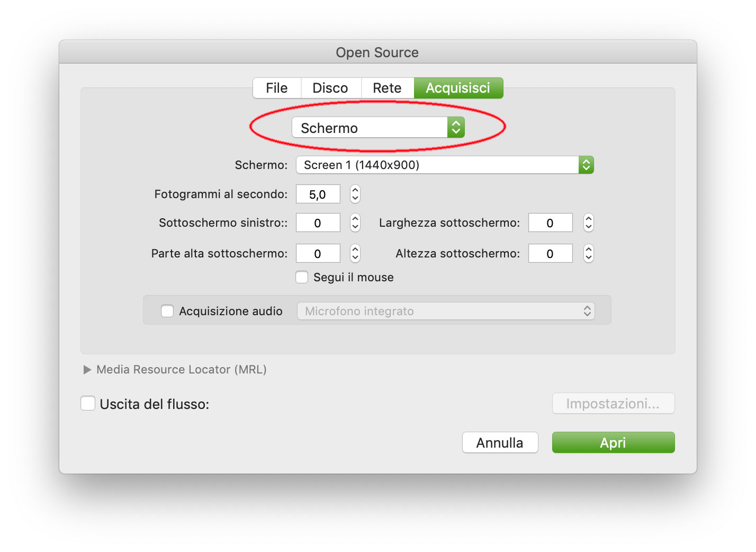Toggle the Acquisizione audio checkbox
This screenshot has height=552, width=756.
tap(167, 311)
